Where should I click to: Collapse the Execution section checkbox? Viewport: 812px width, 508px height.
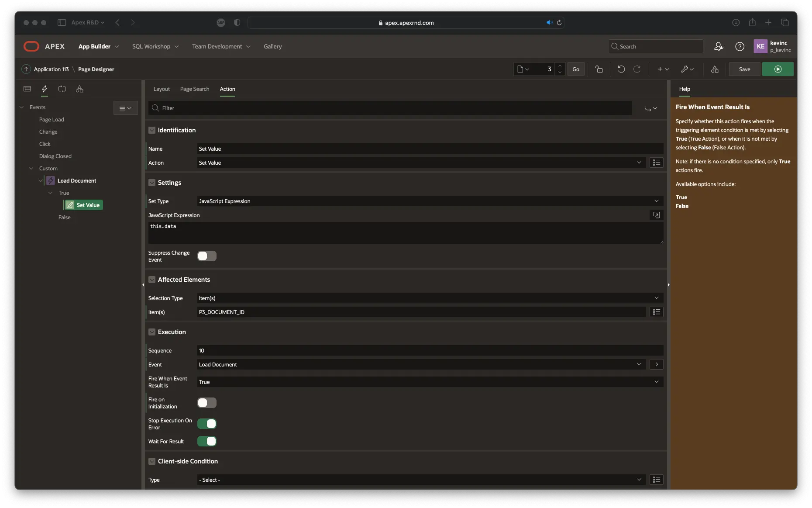point(152,332)
